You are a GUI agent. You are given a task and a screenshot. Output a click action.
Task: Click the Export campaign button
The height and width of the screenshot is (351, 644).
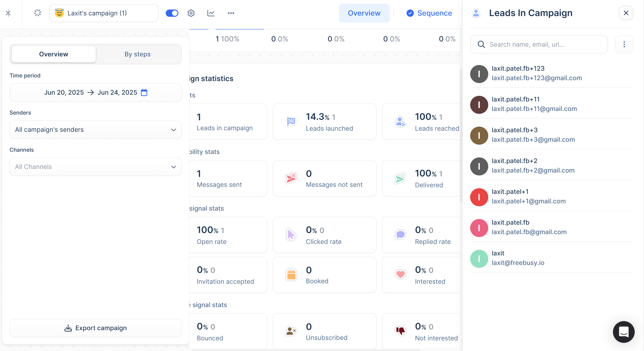[95, 328]
